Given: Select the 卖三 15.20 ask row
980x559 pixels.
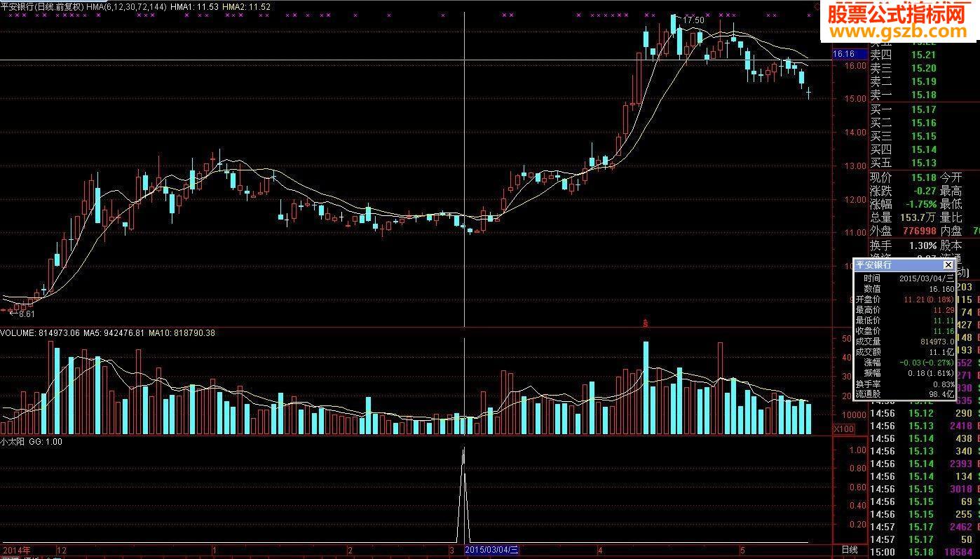Looking at the screenshot, I should (904, 68).
